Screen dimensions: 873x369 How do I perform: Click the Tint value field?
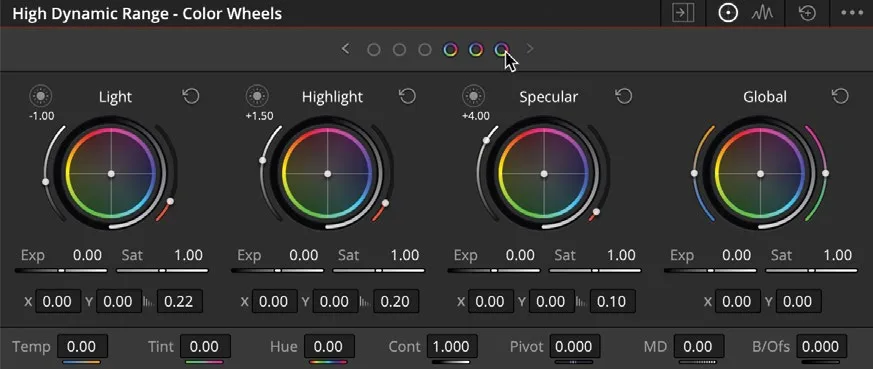pos(205,347)
